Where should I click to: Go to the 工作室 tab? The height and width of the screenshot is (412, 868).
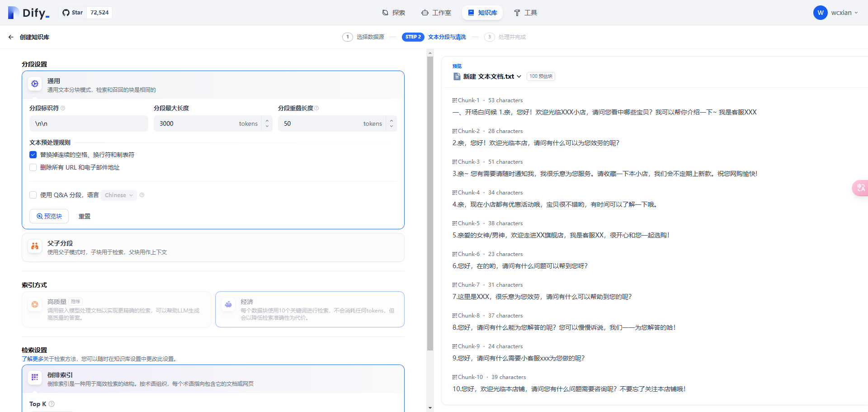click(x=436, y=13)
